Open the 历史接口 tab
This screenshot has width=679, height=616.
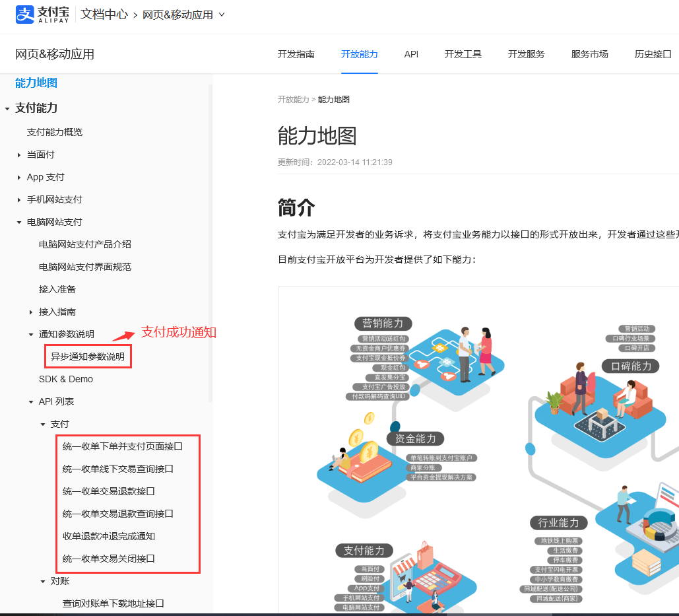[x=653, y=54]
